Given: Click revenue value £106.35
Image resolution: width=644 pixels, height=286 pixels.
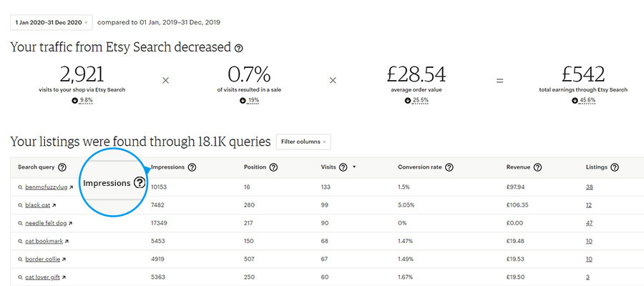Looking at the screenshot, I should click(517, 205).
